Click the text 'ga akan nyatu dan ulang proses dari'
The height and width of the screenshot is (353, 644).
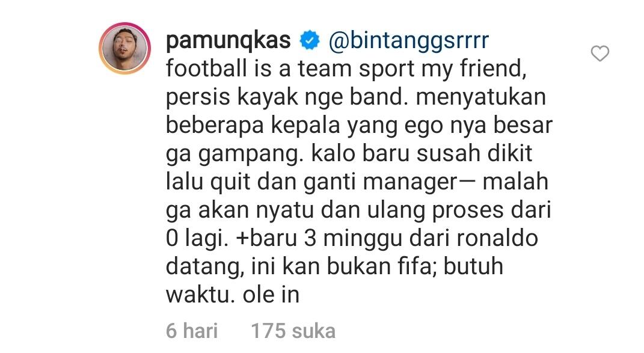click(358, 210)
